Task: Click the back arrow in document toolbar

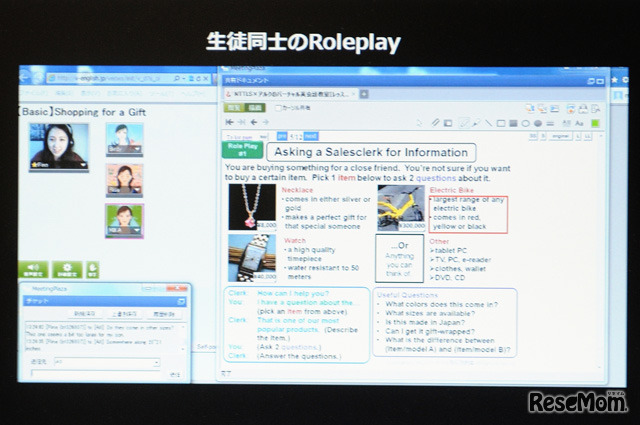Action: click(254, 122)
